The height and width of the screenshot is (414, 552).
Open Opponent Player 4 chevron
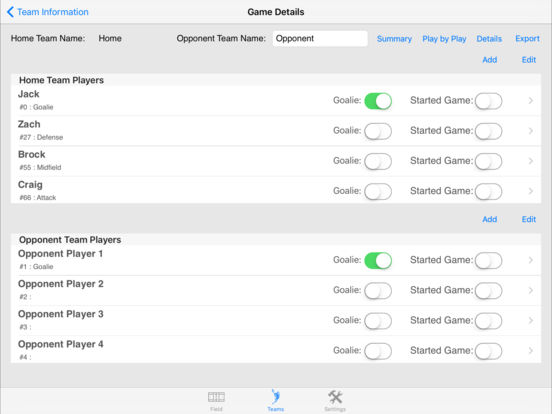pos(531,351)
